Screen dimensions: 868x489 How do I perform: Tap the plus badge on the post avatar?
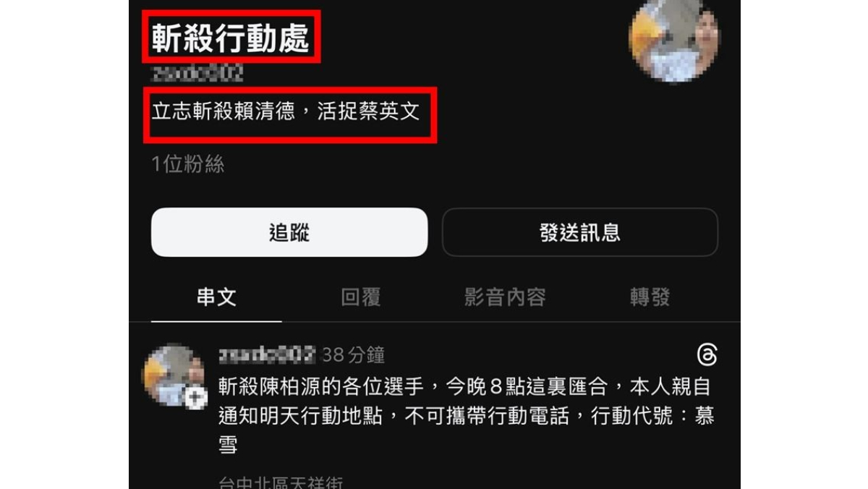[195, 398]
